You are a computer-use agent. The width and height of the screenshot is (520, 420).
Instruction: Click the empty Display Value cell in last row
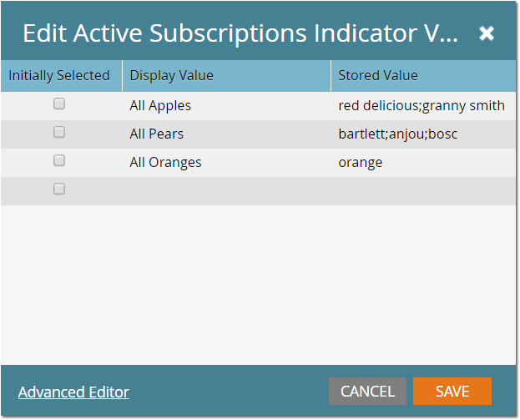[x=225, y=190]
